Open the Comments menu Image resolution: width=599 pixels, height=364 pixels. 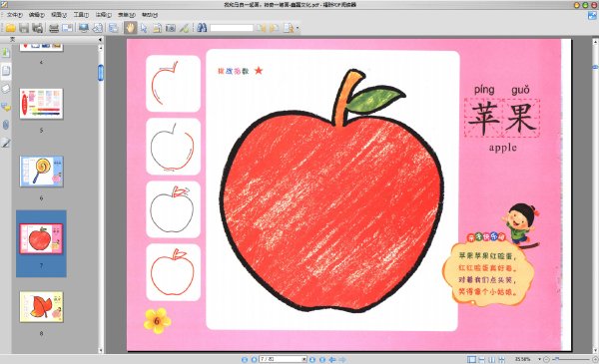coord(104,15)
